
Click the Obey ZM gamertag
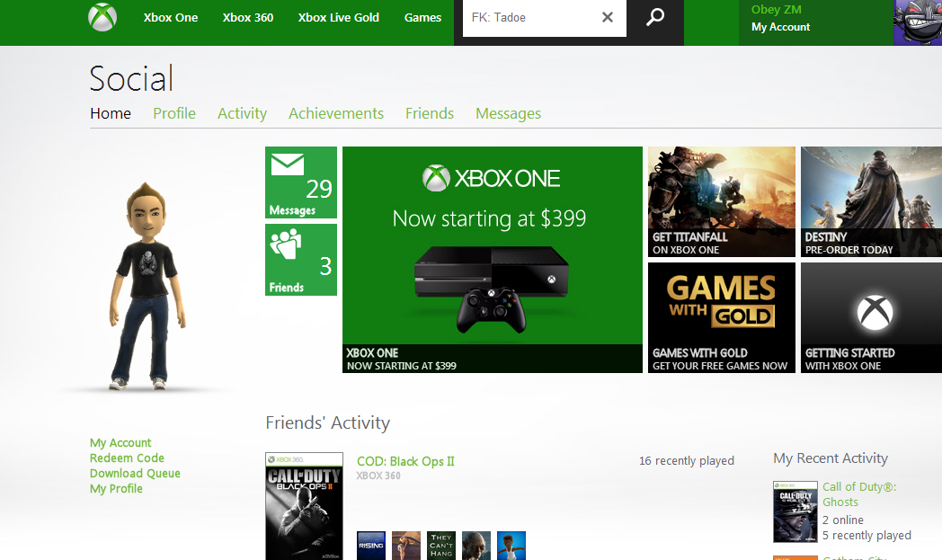point(777,10)
